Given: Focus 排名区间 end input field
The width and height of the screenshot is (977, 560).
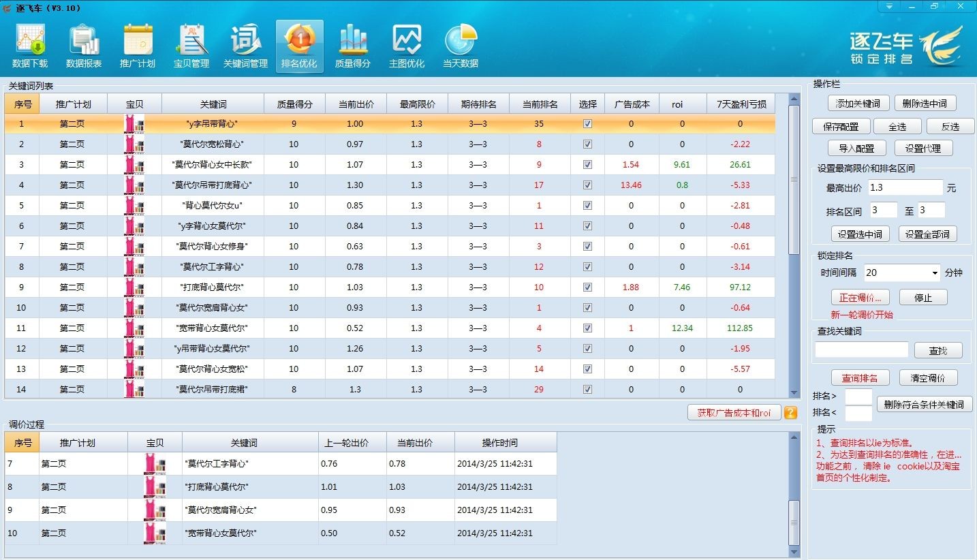Looking at the screenshot, I should (x=931, y=211).
